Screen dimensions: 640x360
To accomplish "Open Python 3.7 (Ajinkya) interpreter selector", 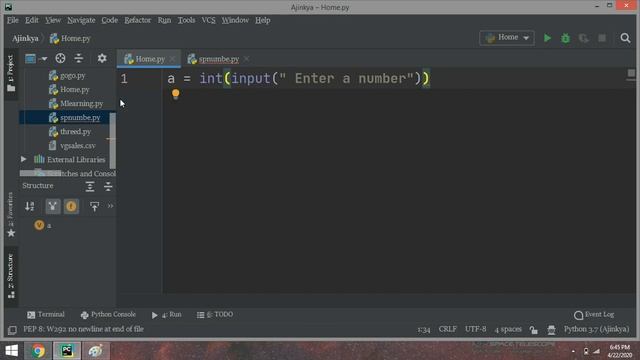I will click(596, 329).
